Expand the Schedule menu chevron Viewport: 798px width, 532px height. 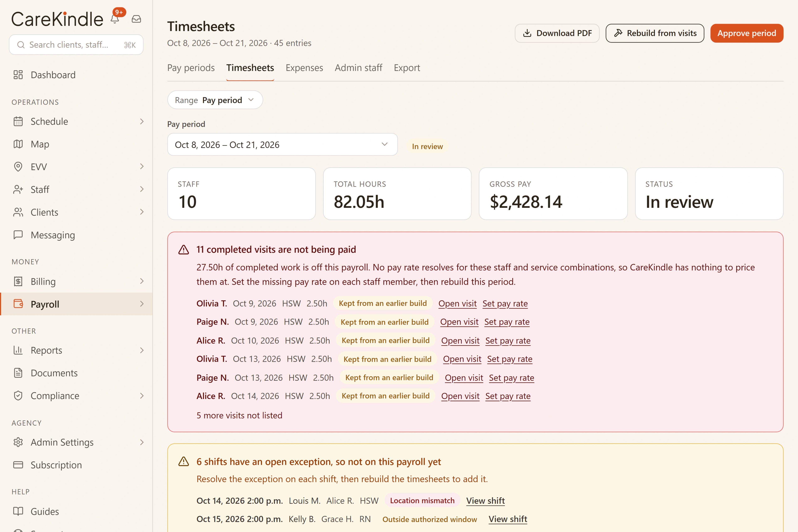point(142,121)
